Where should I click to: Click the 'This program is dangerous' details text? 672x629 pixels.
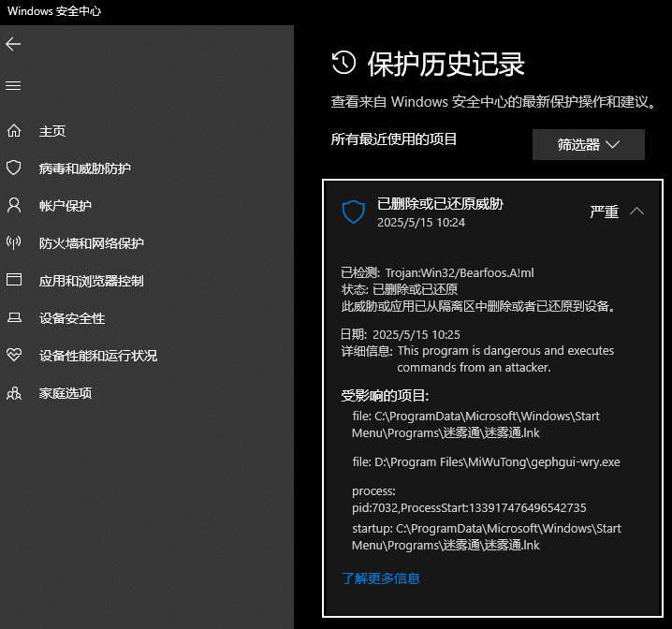coord(505,358)
